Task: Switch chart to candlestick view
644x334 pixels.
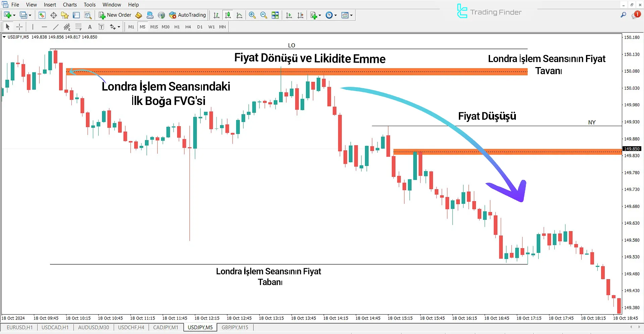Action: [228, 15]
